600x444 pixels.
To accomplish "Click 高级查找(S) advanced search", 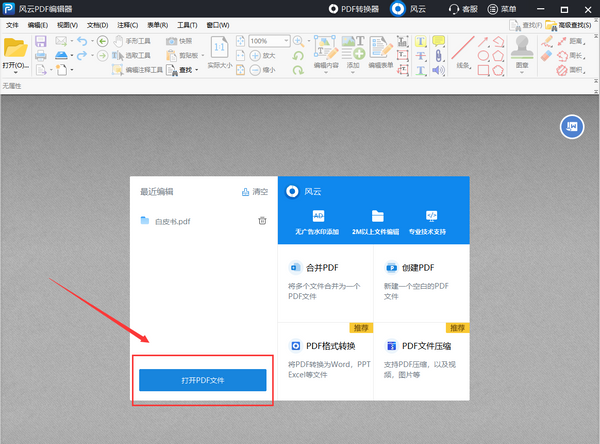I will [569, 25].
